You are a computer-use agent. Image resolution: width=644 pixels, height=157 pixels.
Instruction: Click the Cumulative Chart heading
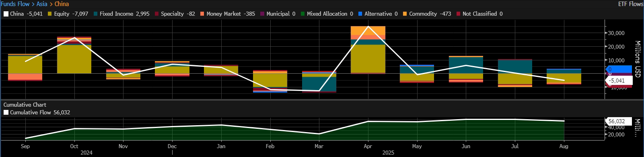(x=25, y=105)
